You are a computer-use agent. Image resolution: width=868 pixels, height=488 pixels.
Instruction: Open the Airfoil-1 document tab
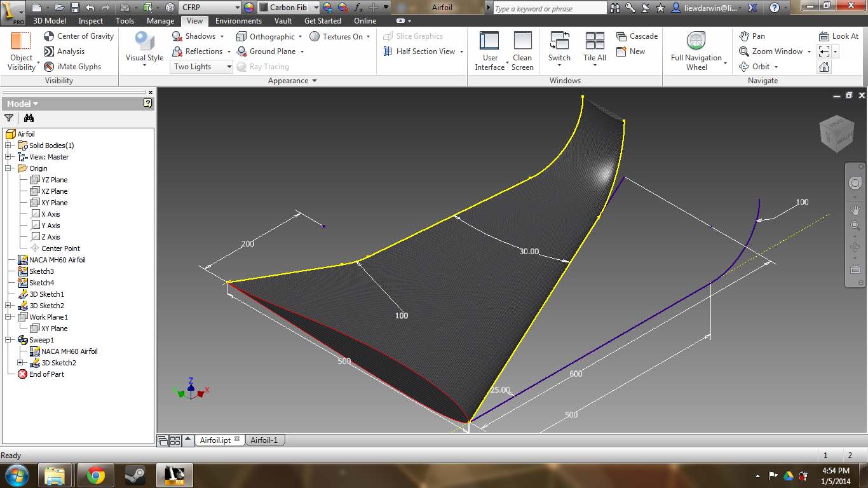[x=264, y=439]
